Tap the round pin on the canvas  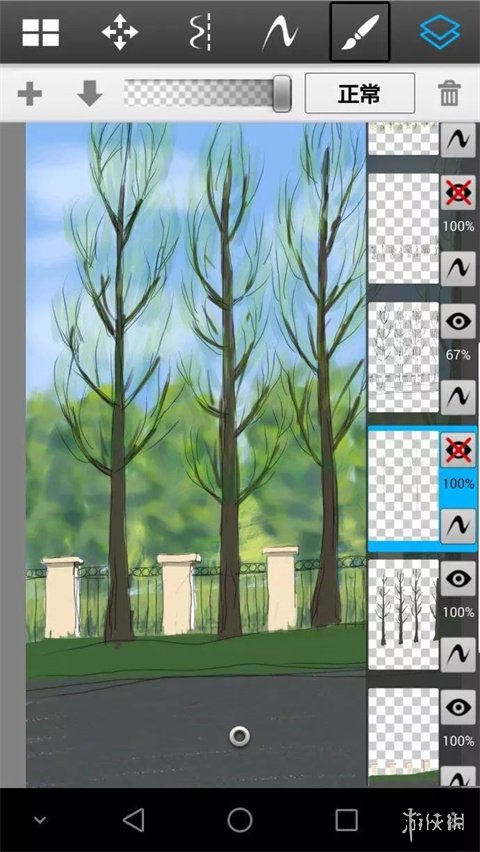(x=240, y=736)
